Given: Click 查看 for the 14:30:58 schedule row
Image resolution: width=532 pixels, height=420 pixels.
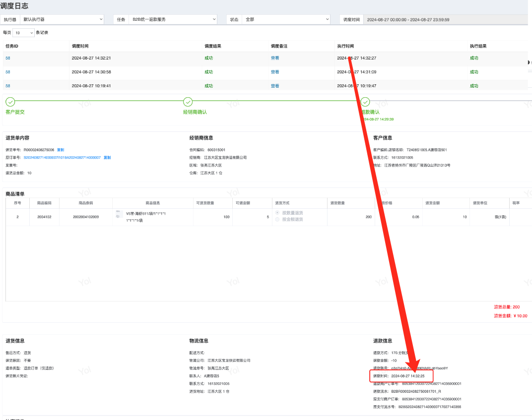Looking at the screenshot, I should point(275,72).
